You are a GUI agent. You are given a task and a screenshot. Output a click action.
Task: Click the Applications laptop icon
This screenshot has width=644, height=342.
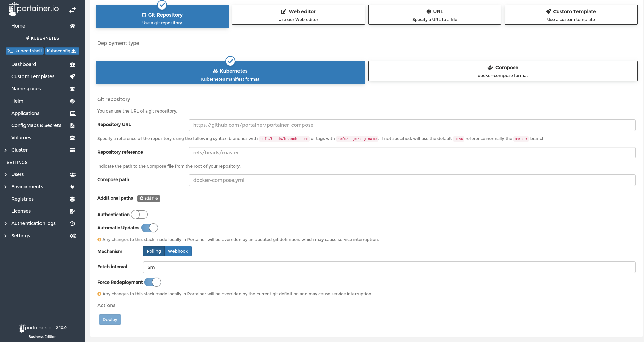point(72,114)
